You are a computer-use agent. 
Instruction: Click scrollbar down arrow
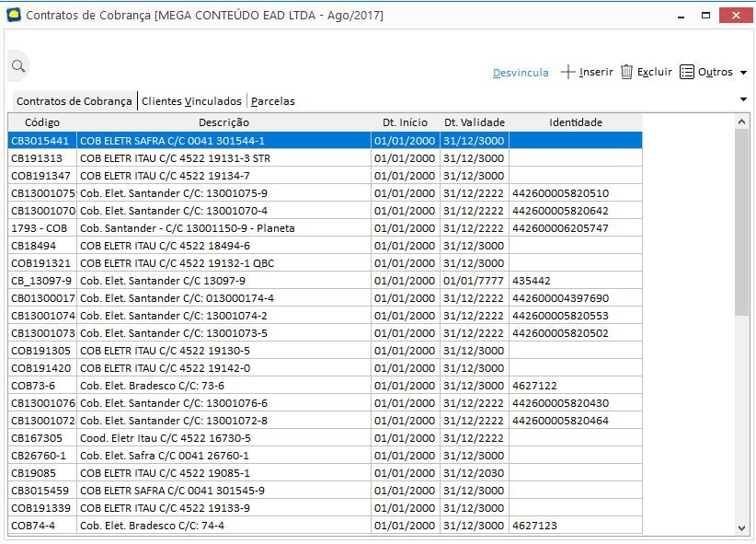741,528
